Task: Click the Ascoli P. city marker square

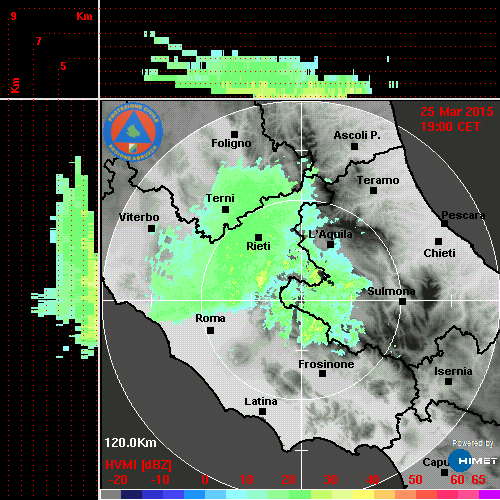Action: coord(355,146)
